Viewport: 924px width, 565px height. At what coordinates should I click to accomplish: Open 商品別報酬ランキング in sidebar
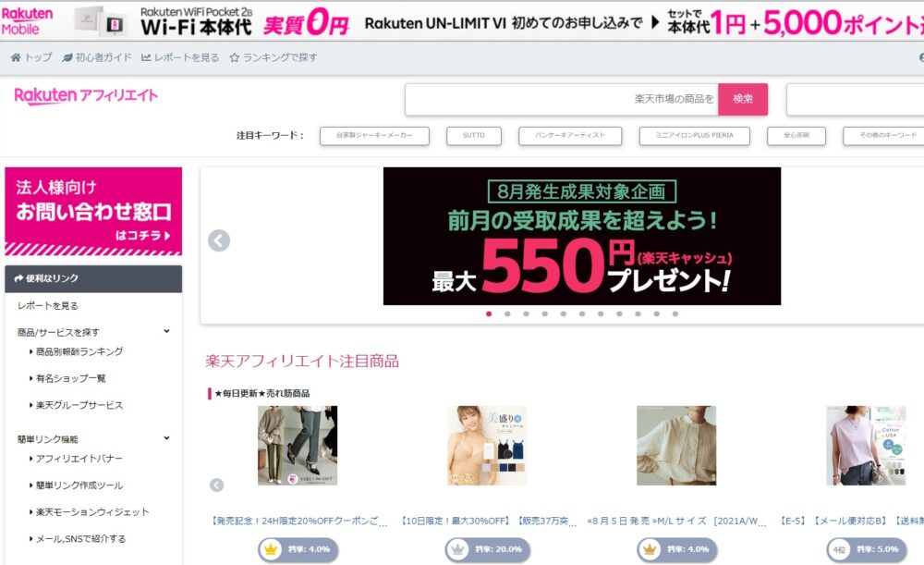coord(79,351)
